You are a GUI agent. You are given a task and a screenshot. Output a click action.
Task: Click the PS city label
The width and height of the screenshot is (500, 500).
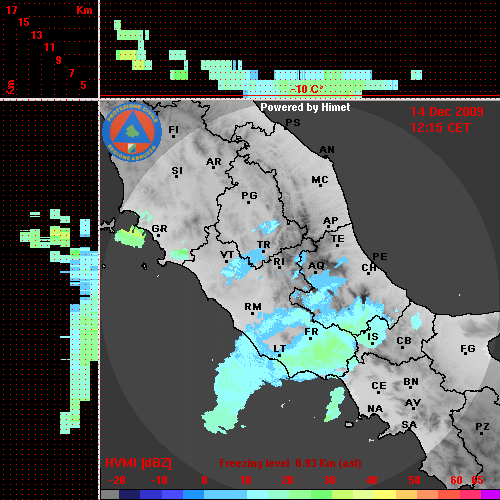point(293,123)
